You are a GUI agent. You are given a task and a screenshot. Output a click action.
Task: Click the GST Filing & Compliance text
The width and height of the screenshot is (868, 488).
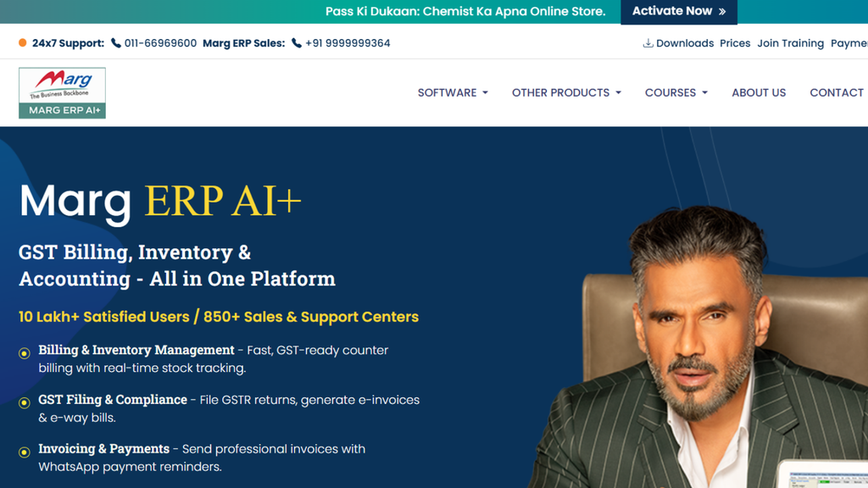[113, 400]
